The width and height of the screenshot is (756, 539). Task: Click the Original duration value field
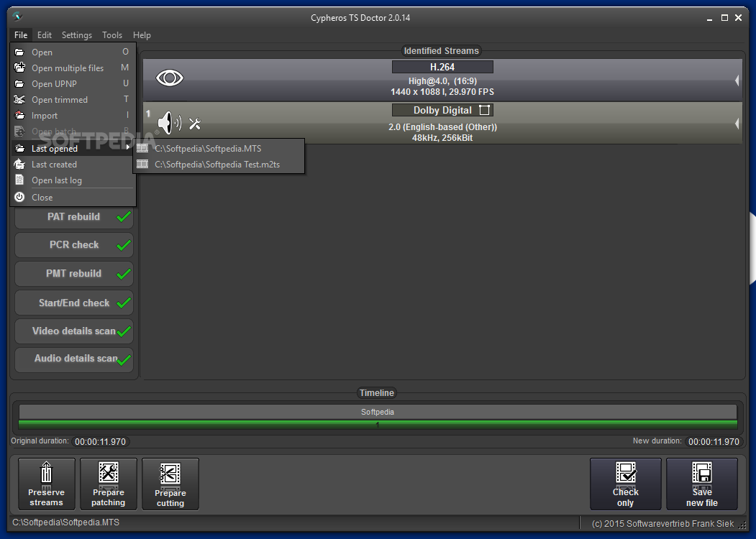click(x=100, y=442)
